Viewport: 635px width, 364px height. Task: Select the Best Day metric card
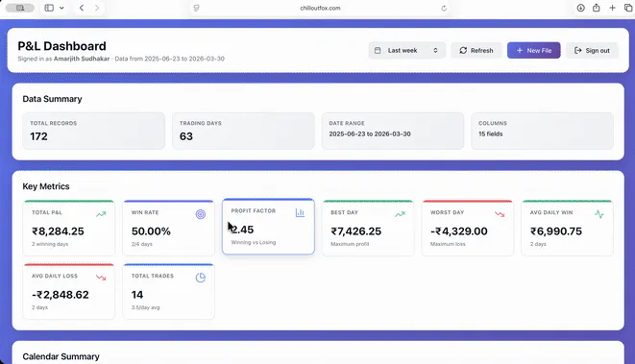[x=368, y=228]
